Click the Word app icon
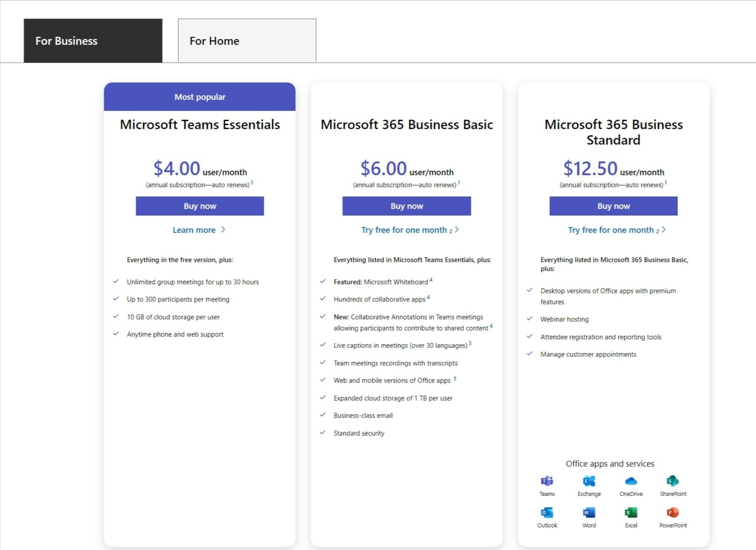This screenshot has width=756, height=550. click(589, 513)
